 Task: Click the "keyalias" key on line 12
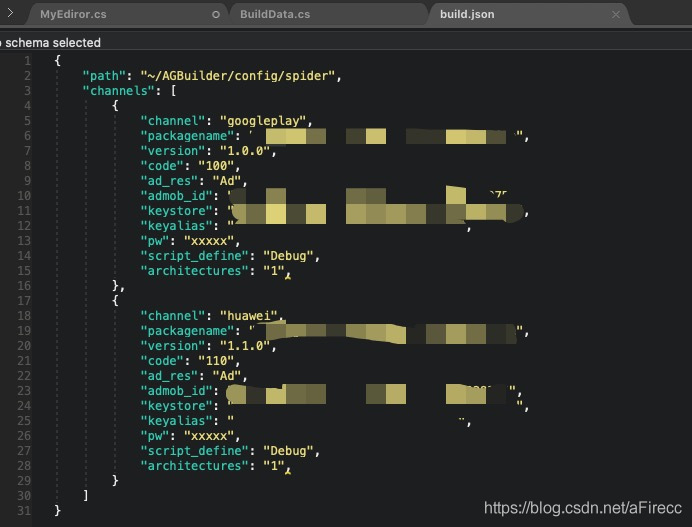[x=177, y=226]
